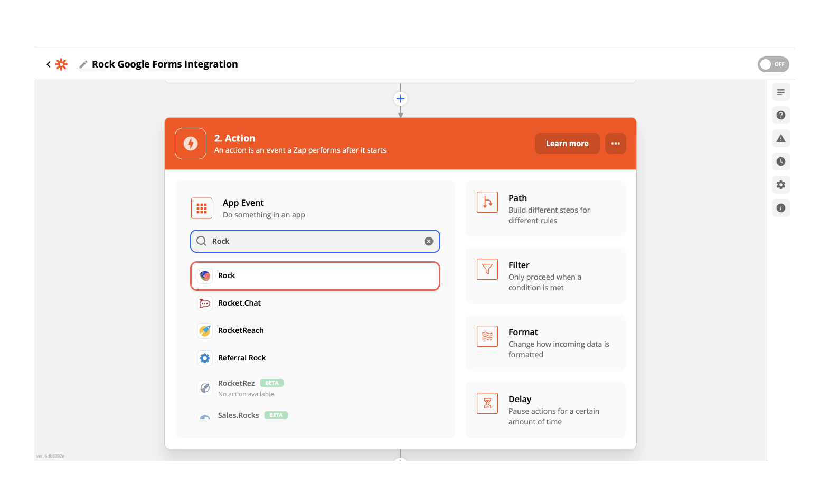Add a step with the blue plus button

400,99
